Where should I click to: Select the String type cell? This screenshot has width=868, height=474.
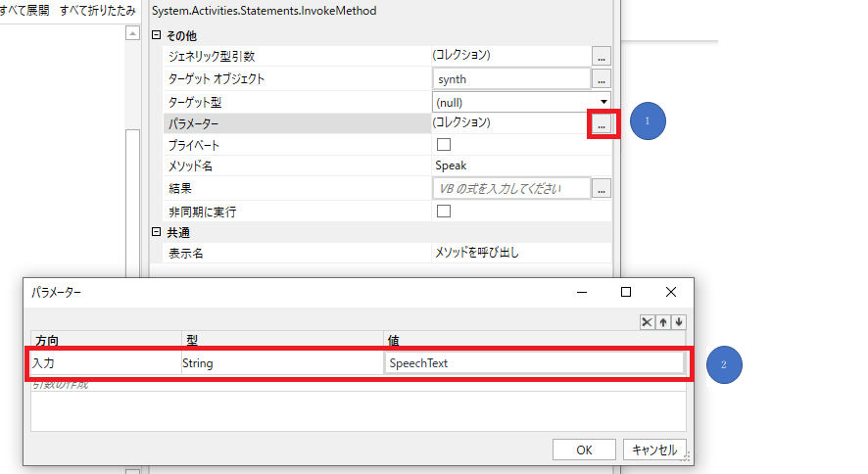[x=282, y=363]
